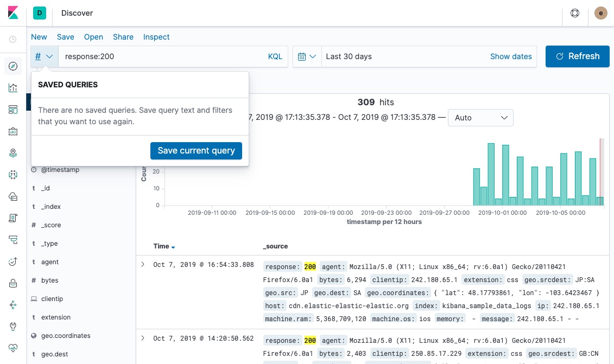Open the recently viewed clock icon
The image size is (614, 364).
[x=13, y=40]
